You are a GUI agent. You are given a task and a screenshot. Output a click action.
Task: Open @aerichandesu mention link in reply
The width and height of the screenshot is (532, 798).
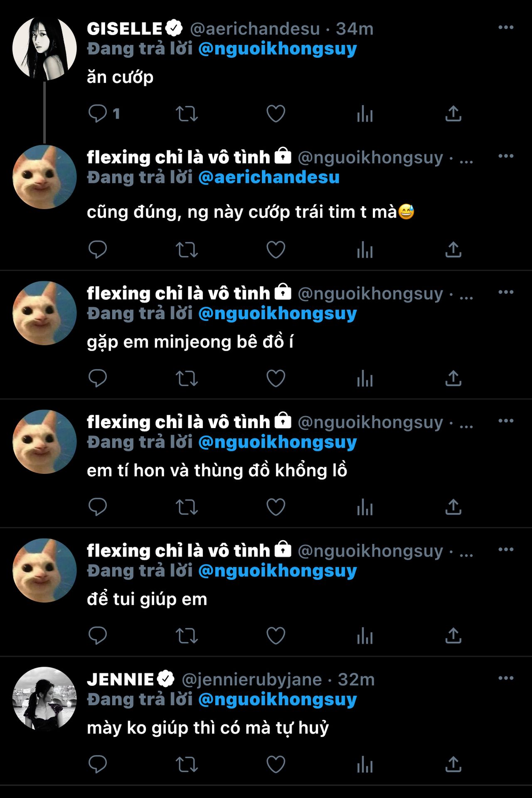[x=269, y=177]
